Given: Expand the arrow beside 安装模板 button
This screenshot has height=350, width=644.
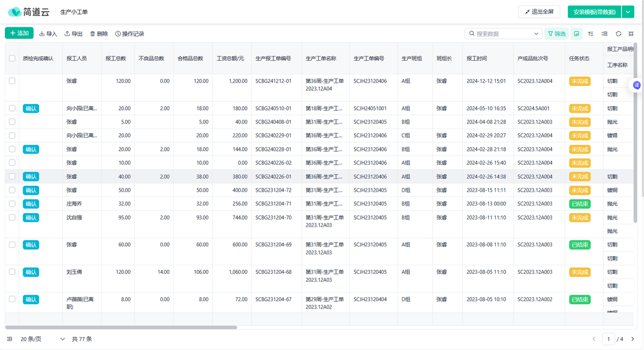Looking at the screenshot, I should click(x=628, y=12).
